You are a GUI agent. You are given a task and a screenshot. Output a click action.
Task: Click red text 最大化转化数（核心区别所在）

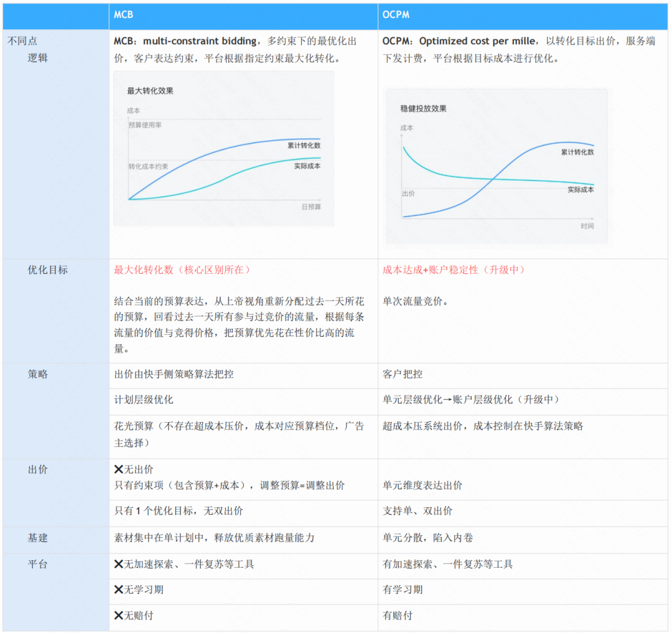pyautogui.click(x=183, y=270)
